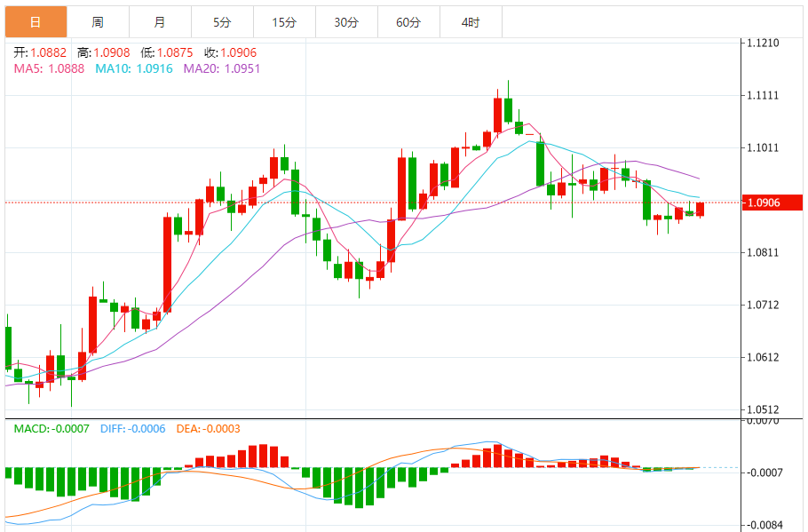Switch to the 4时 timeframe tab
Viewport: 808px width, 532px height.
pos(471,22)
